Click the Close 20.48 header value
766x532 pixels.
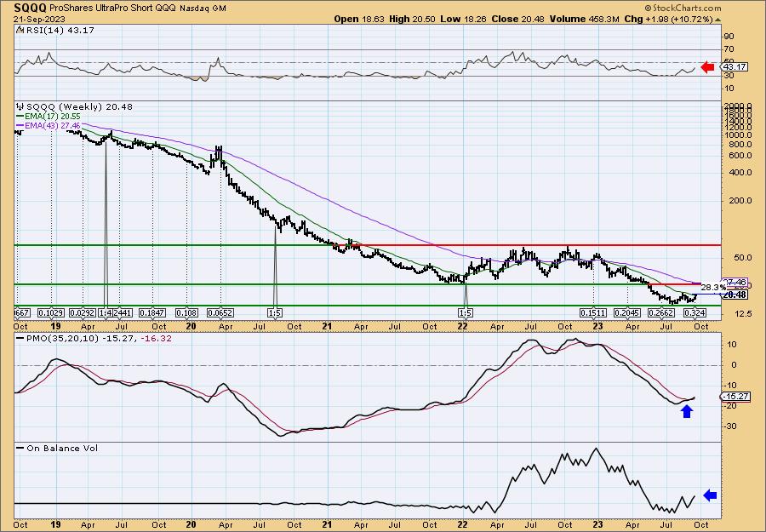518,19
